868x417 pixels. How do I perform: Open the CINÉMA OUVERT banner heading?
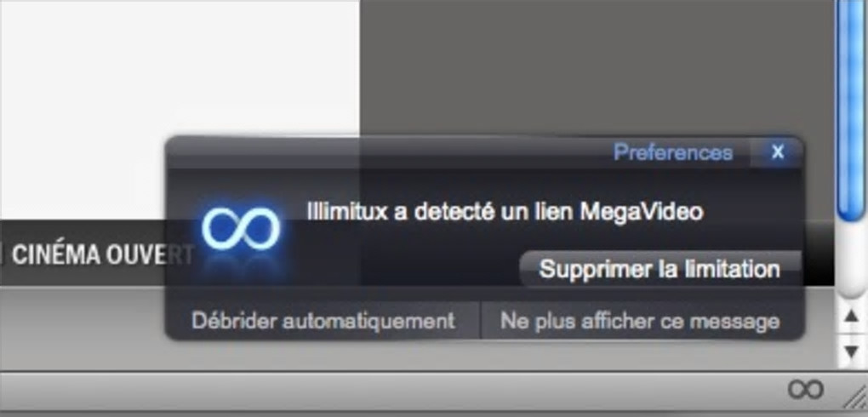click(x=102, y=254)
